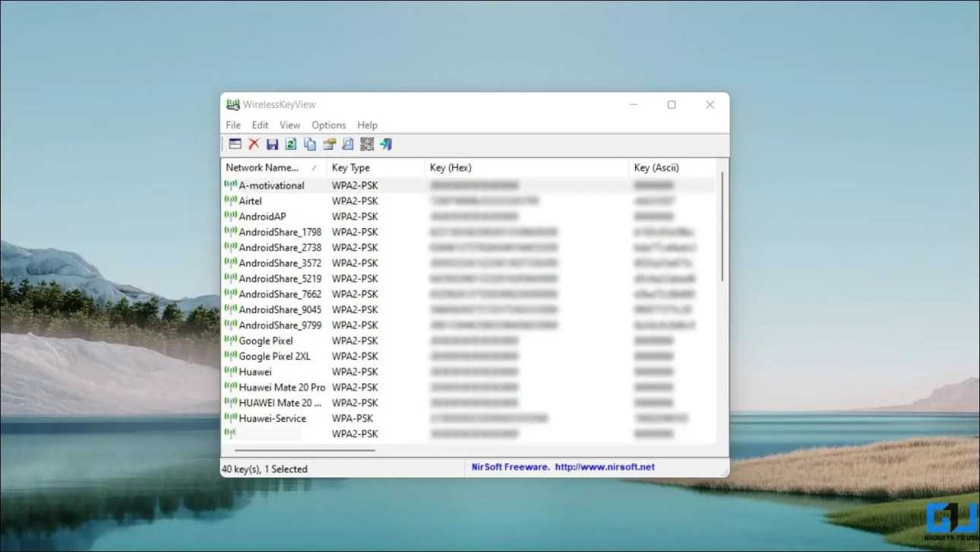
Task: Open the Properties toolbar icon
Action: click(x=329, y=144)
